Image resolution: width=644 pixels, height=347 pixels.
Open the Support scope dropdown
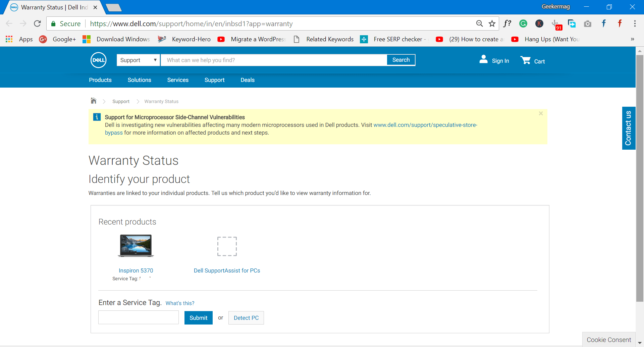click(138, 60)
